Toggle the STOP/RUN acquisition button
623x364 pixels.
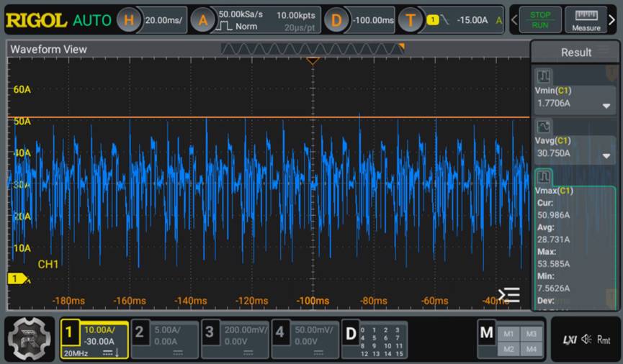[540, 20]
